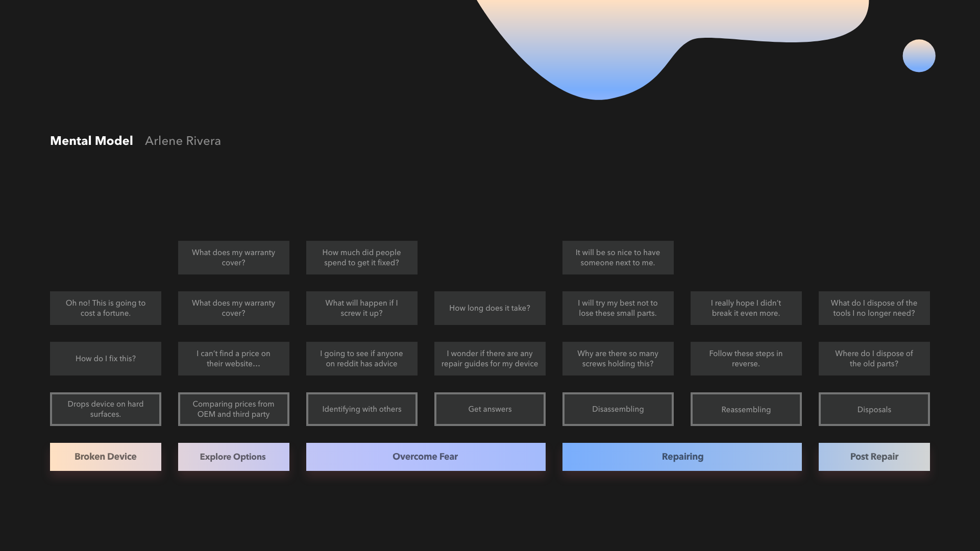Click the Overcome Fear stage bar
The height and width of the screenshot is (551, 980).
click(x=425, y=457)
